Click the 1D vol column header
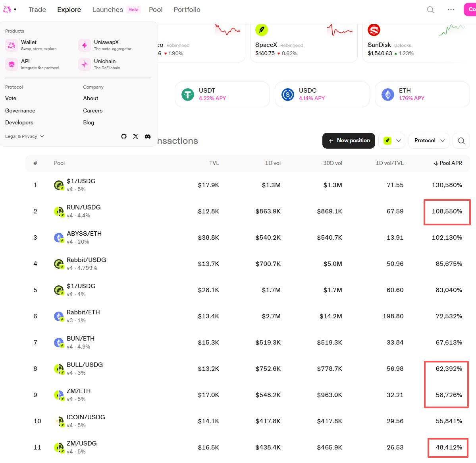This screenshot has height=463, width=476. [273, 163]
